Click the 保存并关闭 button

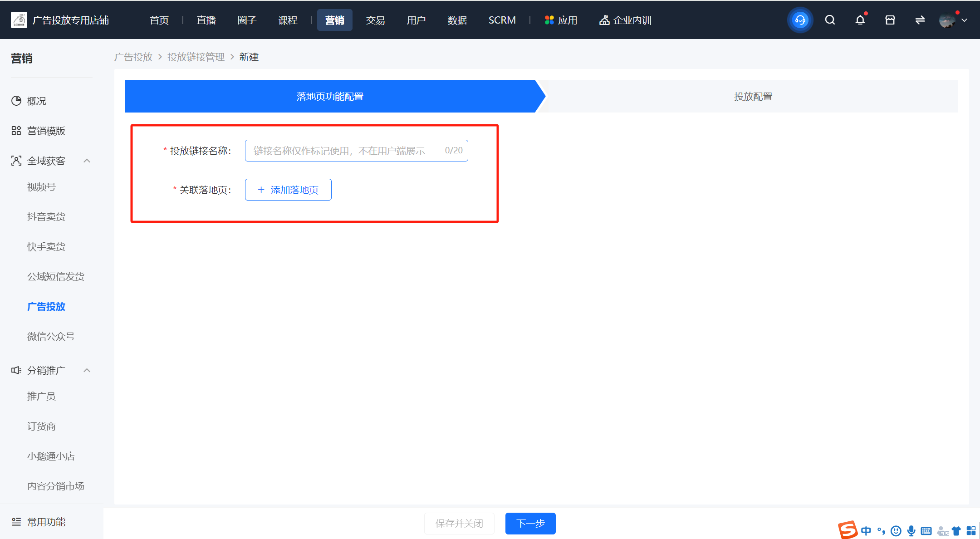[459, 524]
